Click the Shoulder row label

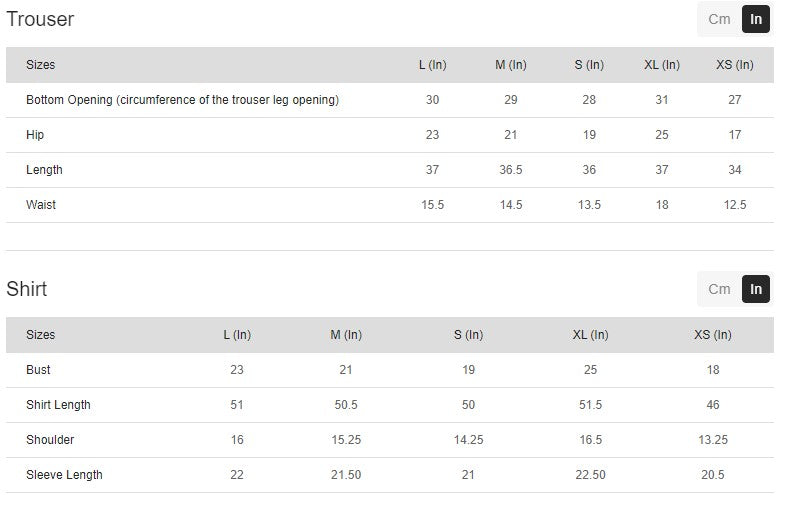pos(50,440)
